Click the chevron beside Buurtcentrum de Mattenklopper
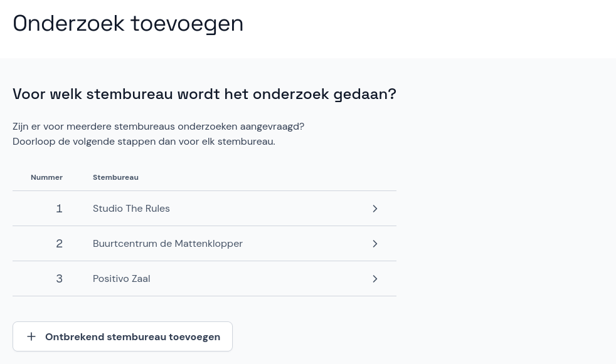Viewport: 616px width, 364px height. pyautogui.click(x=374, y=243)
